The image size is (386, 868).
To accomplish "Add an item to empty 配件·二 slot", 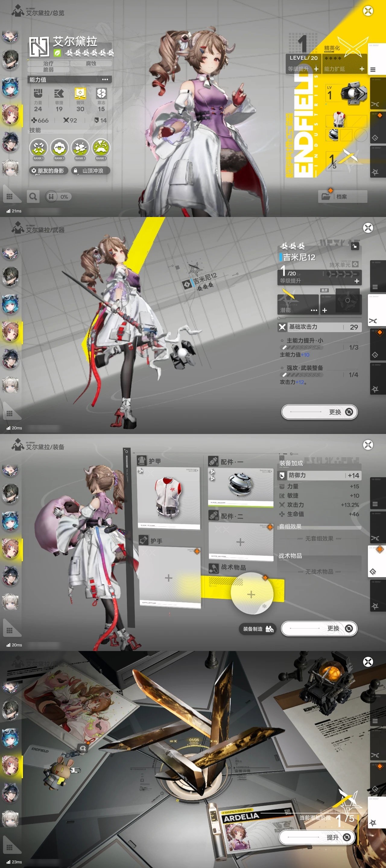I will (x=240, y=542).
